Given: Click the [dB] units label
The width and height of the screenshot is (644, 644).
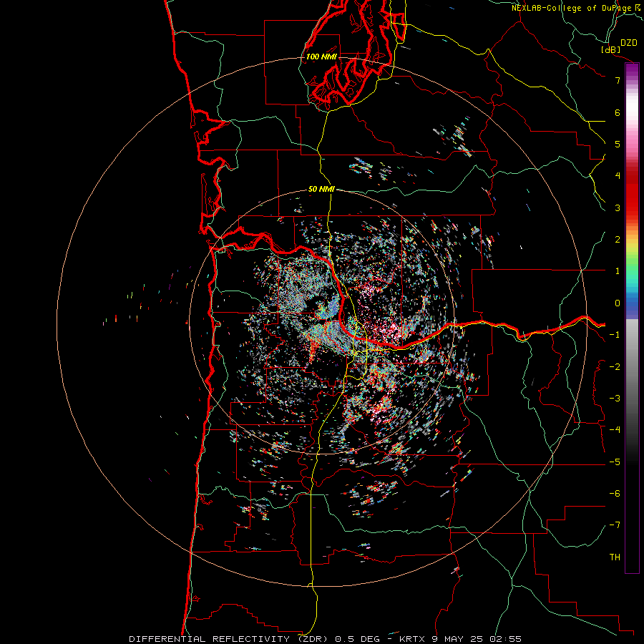Looking at the screenshot, I should click(611, 49).
